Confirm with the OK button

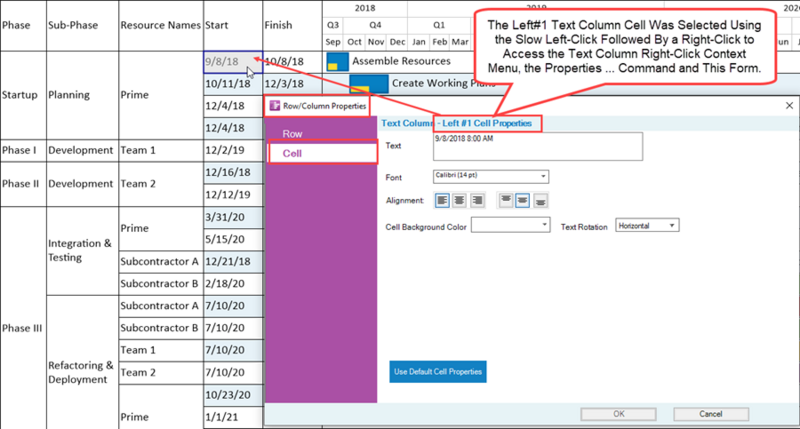[x=618, y=414]
